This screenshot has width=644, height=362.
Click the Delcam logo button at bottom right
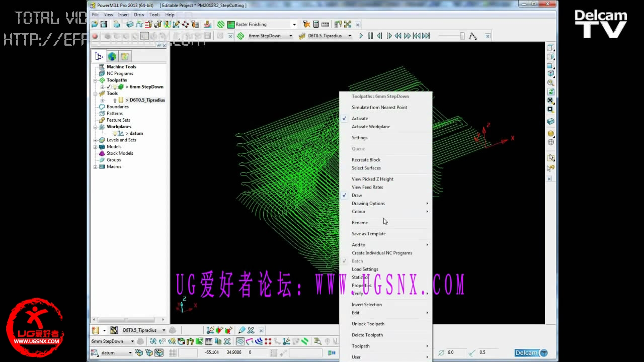531,353
